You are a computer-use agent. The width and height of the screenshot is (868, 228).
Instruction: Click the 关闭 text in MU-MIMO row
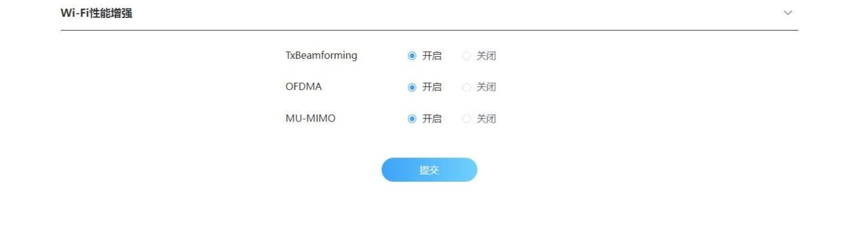point(486,119)
